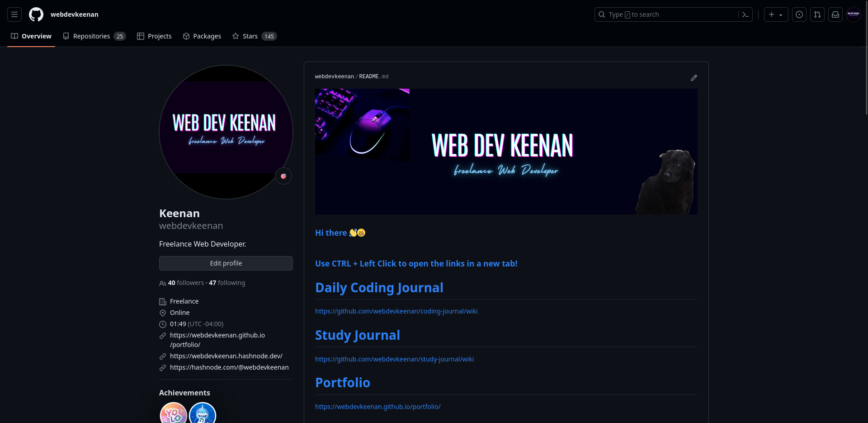Image resolution: width=868 pixels, height=423 pixels.
Task: Edit README with the pencil icon
Action: point(693,78)
